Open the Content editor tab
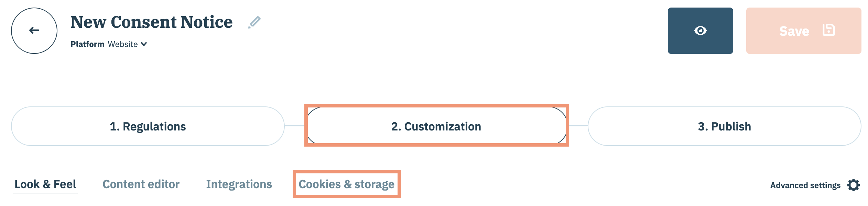 (141, 184)
